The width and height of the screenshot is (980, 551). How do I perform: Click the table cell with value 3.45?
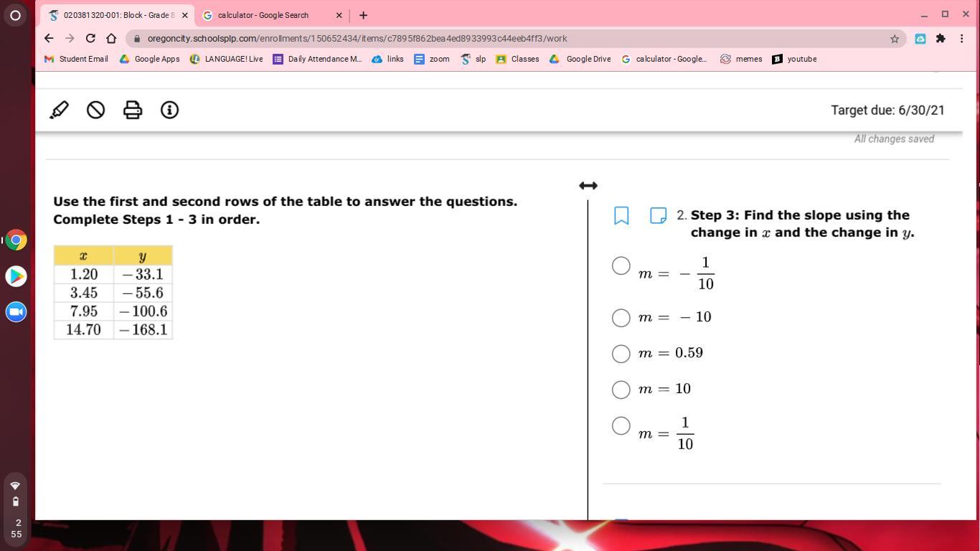click(84, 293)
